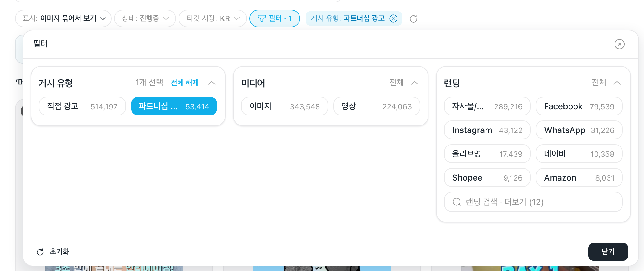
Task: Click the refresh icon next to filter chips
Action: coord(413,19)
